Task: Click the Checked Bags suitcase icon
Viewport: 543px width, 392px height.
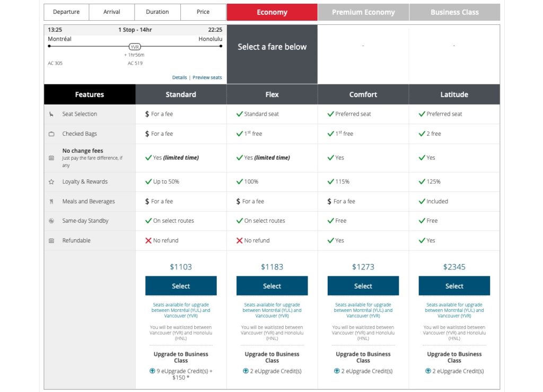Action: 51,134
